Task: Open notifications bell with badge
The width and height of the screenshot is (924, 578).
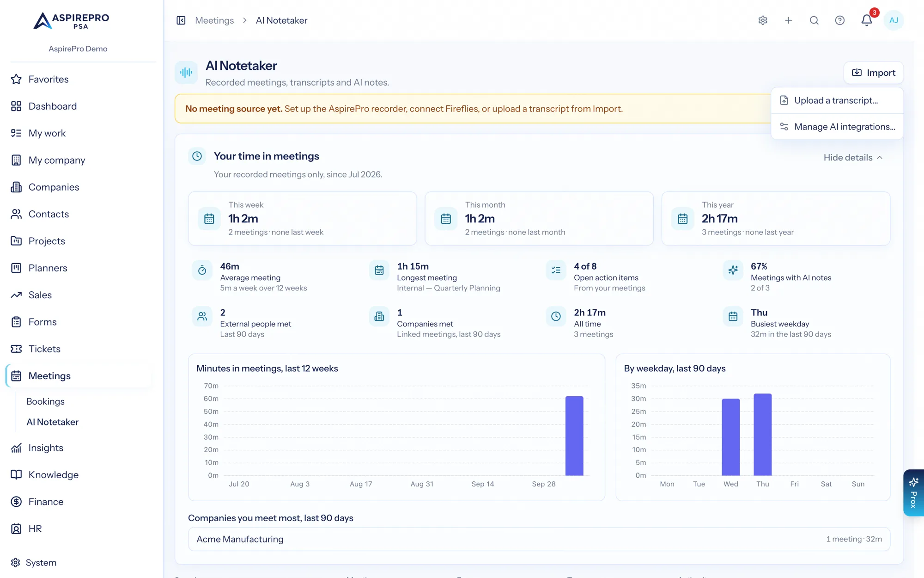Action: pyautogui.click(x=867, y=20)
